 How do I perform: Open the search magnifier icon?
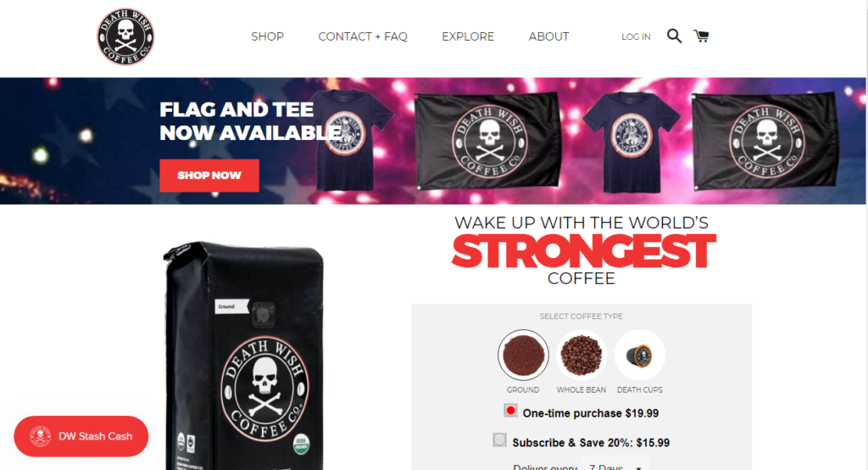tap(674, 36)
